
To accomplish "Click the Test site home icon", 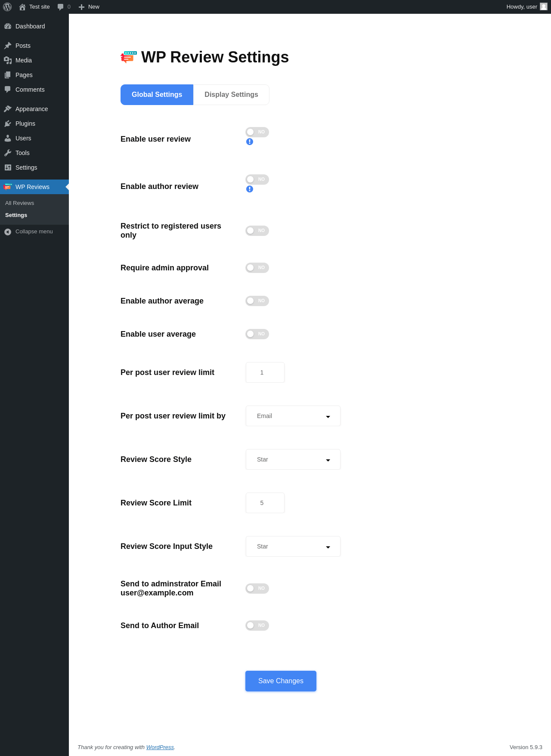I will (22, 7).
